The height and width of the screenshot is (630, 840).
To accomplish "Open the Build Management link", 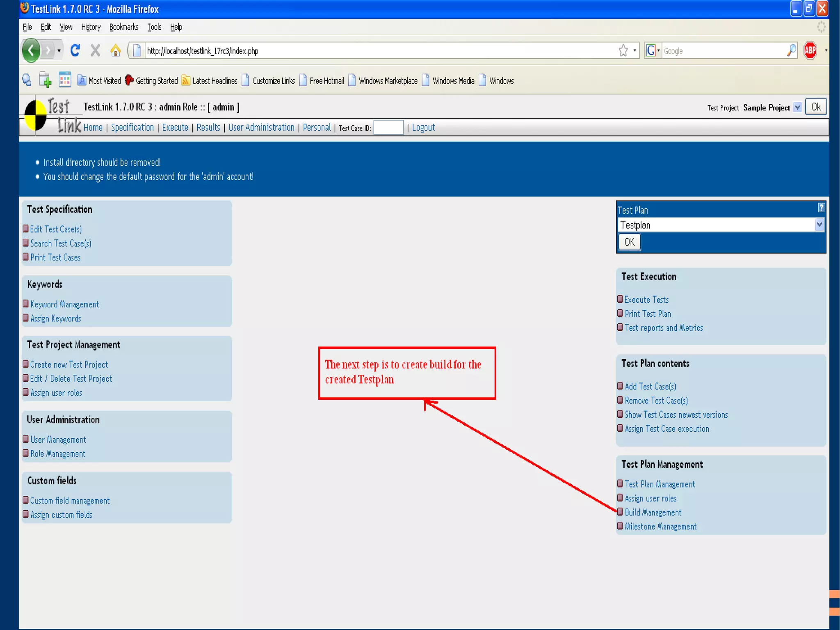I will [x=653, y=512].
